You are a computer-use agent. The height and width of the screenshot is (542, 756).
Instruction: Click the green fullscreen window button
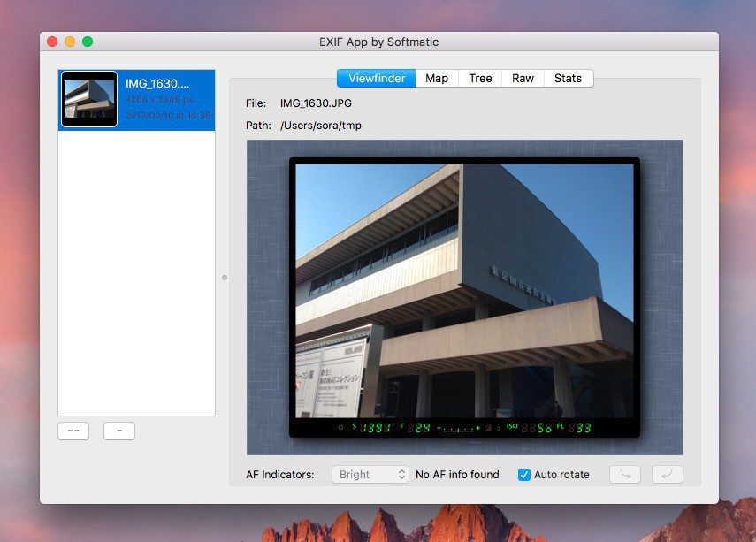88,42
